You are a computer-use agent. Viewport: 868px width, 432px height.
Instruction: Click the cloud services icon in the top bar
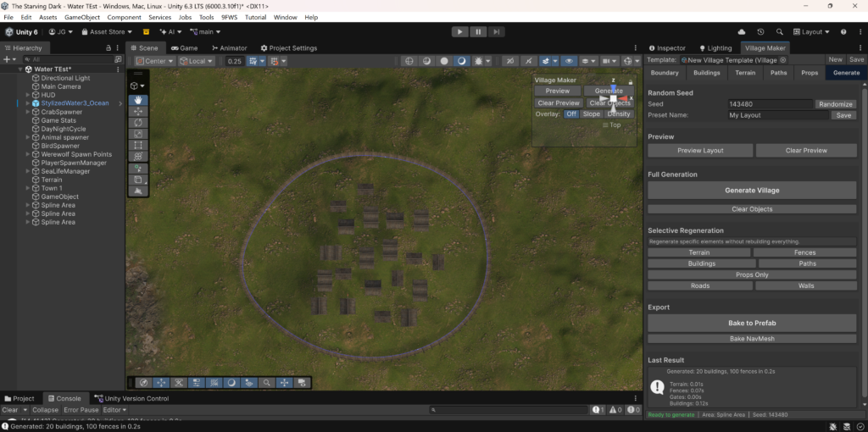(743, 31)
